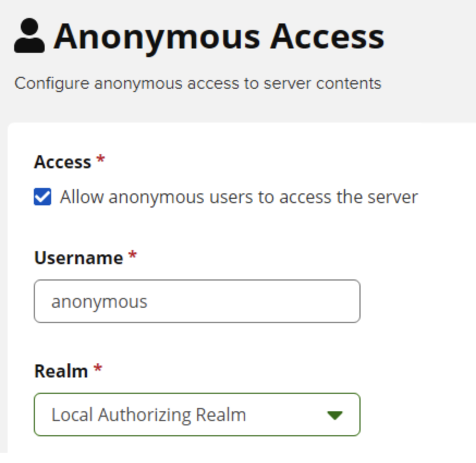The height and width of the screenshot is (463, 476).
Task: Place cursor on 'anonymous' text in Username
Action: click(99, 302)
